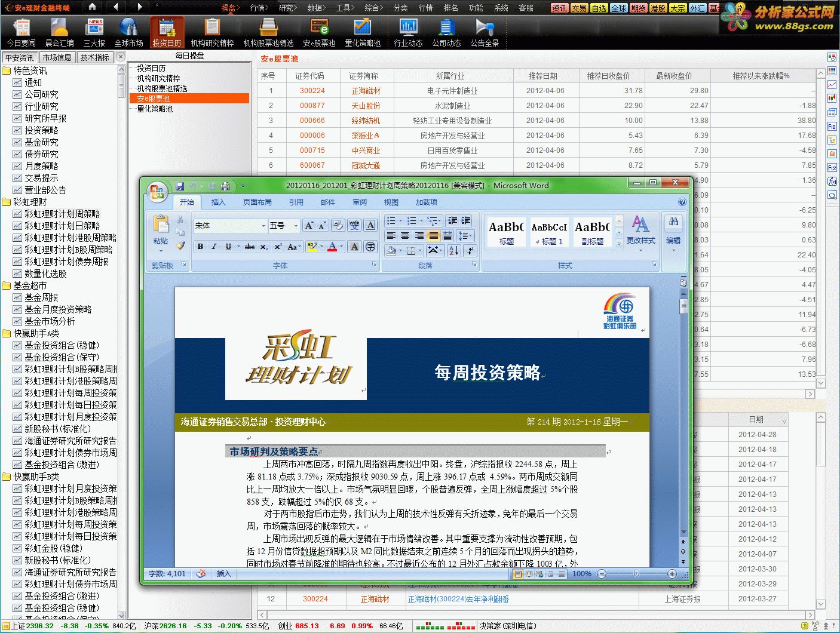
Task: Click sort icon in Word paragraph group
Action: 454,250
